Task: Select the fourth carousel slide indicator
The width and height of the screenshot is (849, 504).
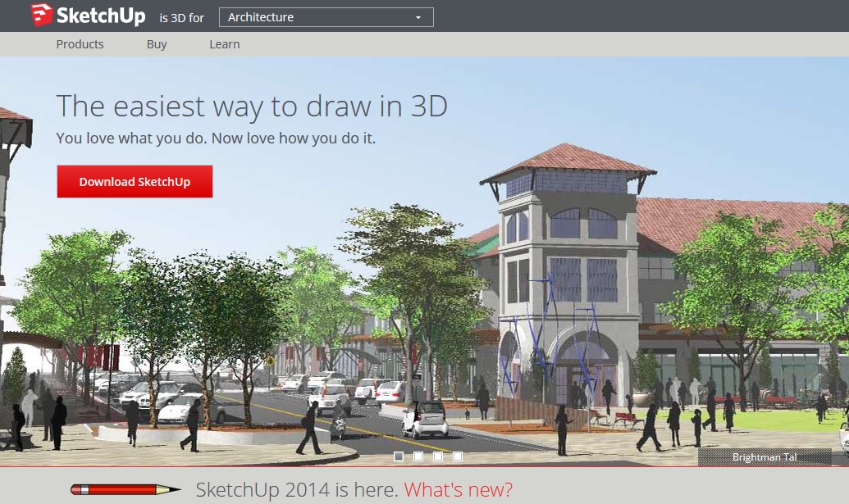Action: (x=458, y=456)
